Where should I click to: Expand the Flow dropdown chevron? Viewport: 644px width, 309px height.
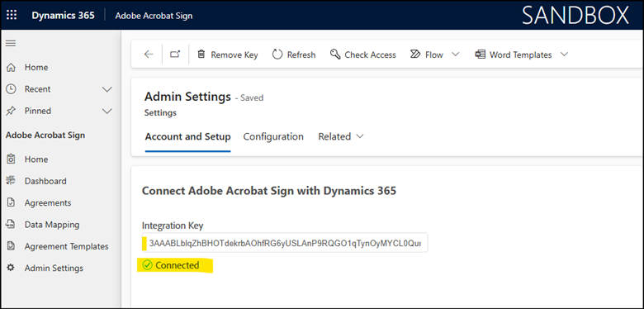455,55
